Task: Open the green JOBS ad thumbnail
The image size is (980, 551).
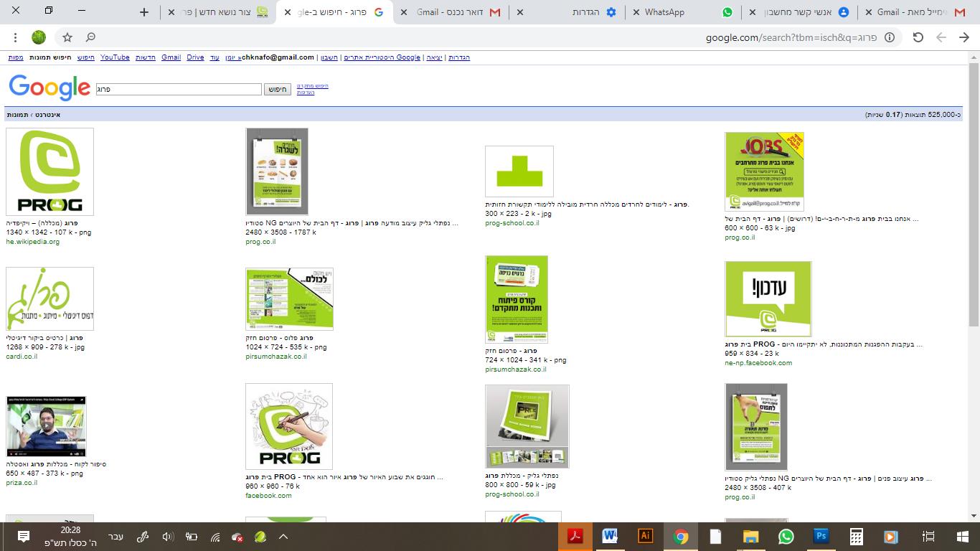Action: point(764,171)
